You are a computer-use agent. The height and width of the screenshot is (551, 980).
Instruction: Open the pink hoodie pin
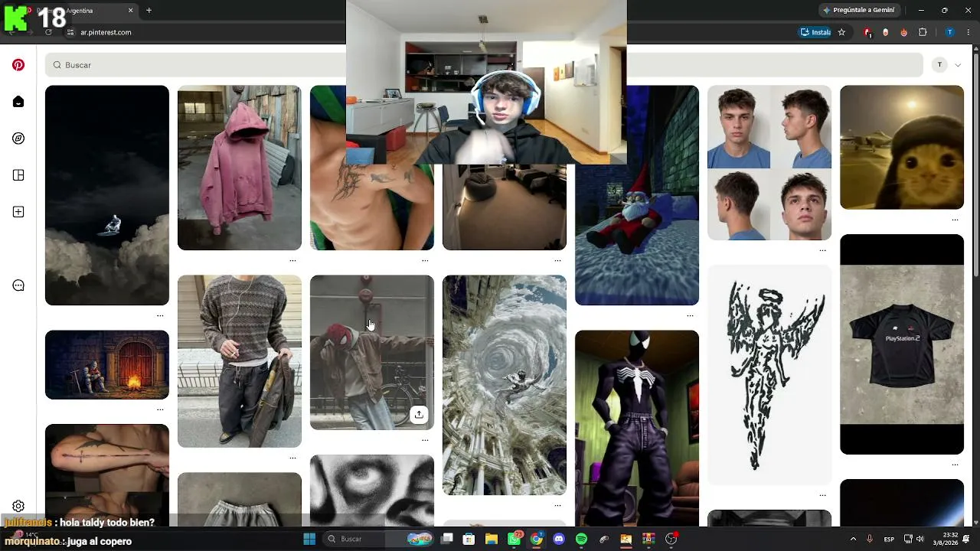240,168
